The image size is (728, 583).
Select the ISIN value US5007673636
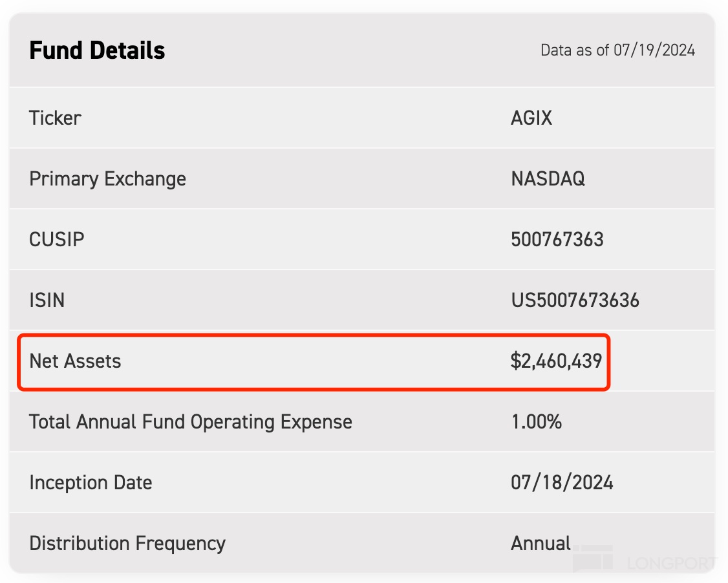pos(575,301)
